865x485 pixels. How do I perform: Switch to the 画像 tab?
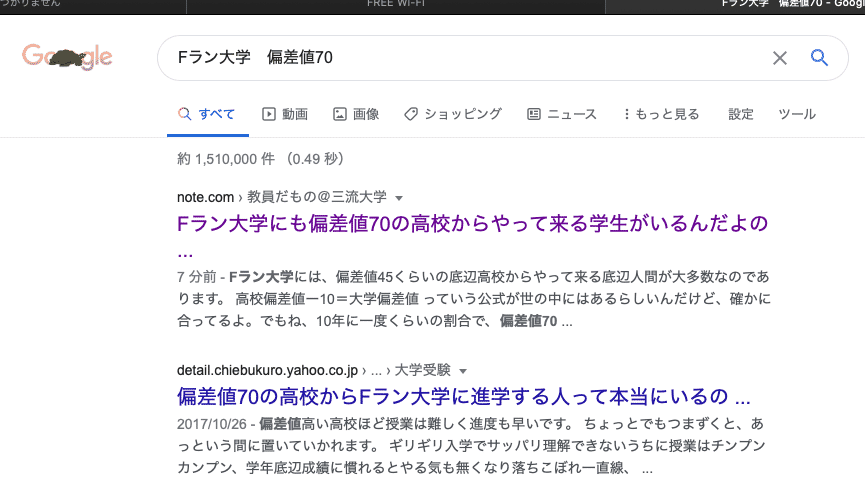click(x=356, y=114)
